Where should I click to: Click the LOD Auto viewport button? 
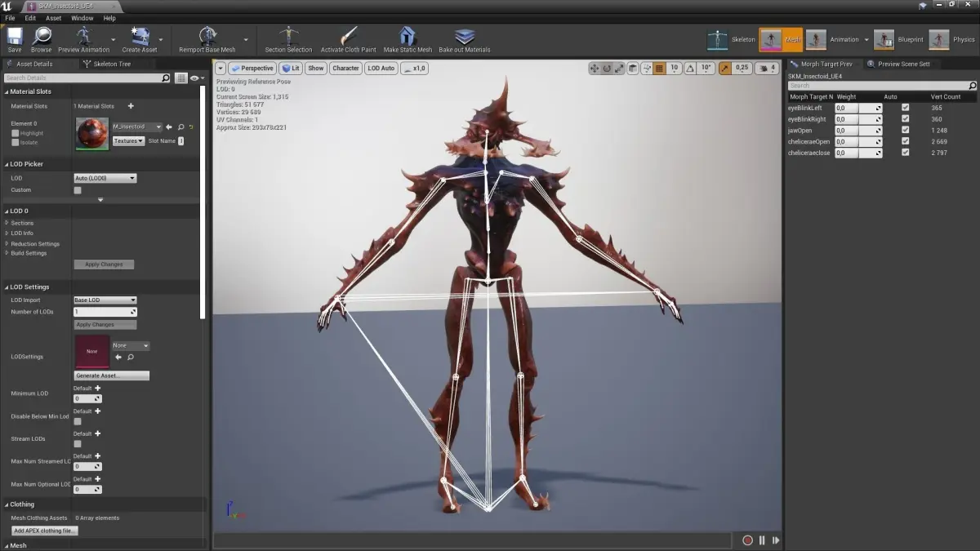click(x=381, y=69)
